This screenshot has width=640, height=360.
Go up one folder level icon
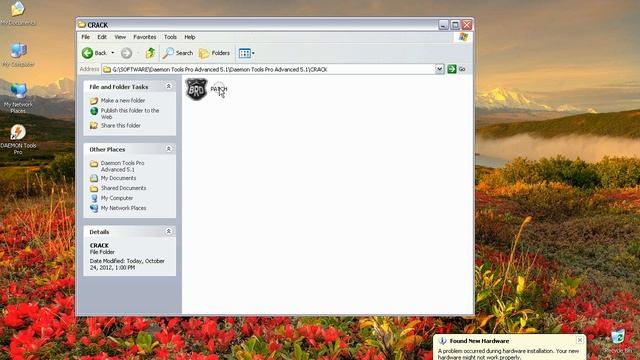(151, 53)
